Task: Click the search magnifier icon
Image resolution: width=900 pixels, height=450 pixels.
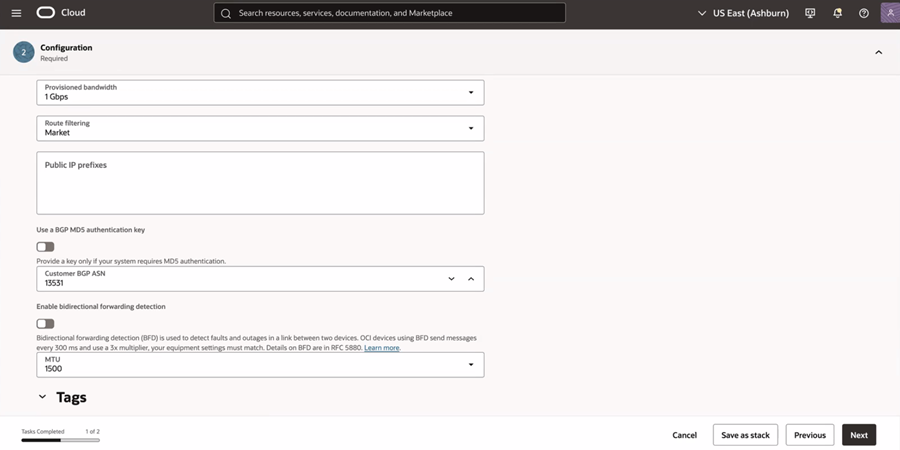Action: point(226,13)
